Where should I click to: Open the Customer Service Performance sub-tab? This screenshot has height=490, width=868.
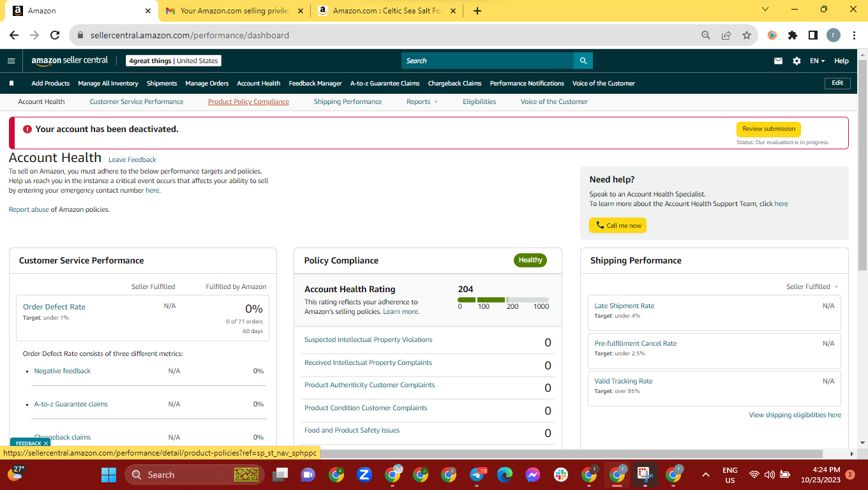137,102
